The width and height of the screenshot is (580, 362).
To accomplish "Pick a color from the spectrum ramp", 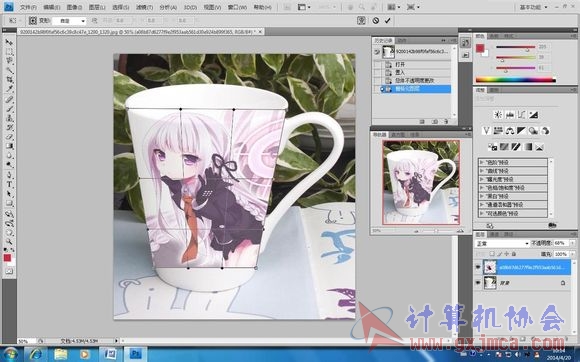I will click(516, 79).
